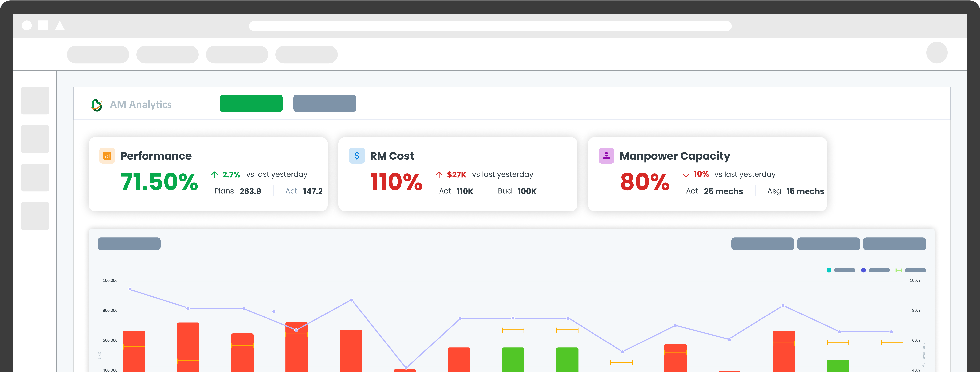Click the AM Analytics logo icon
The image size is (980, 372).
pos(97,105)
